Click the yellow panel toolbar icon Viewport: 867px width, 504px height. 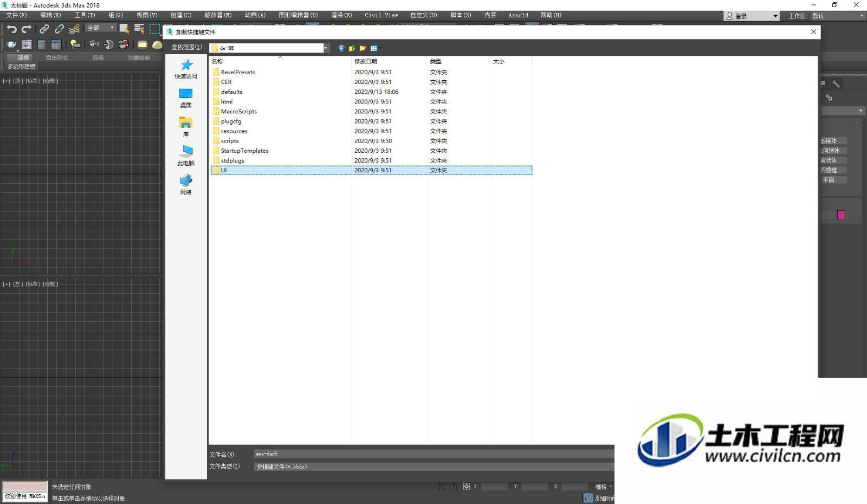[143, 44]
